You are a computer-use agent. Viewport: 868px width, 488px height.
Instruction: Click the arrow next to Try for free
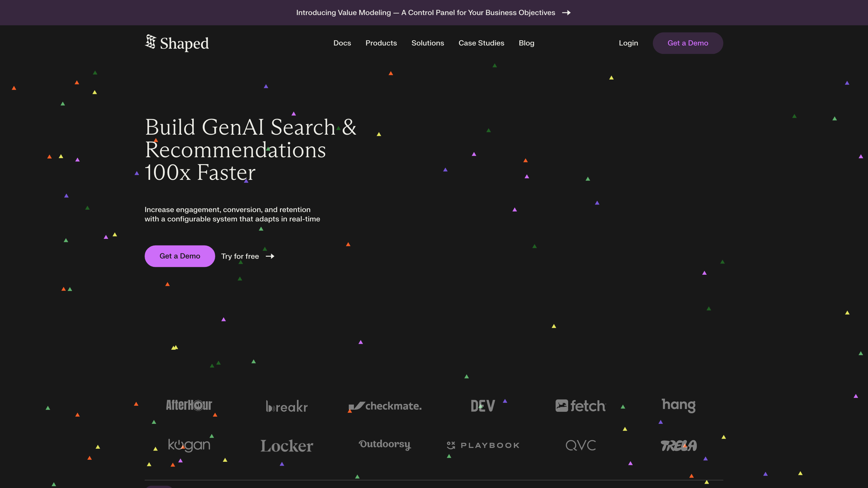(270, 256)
